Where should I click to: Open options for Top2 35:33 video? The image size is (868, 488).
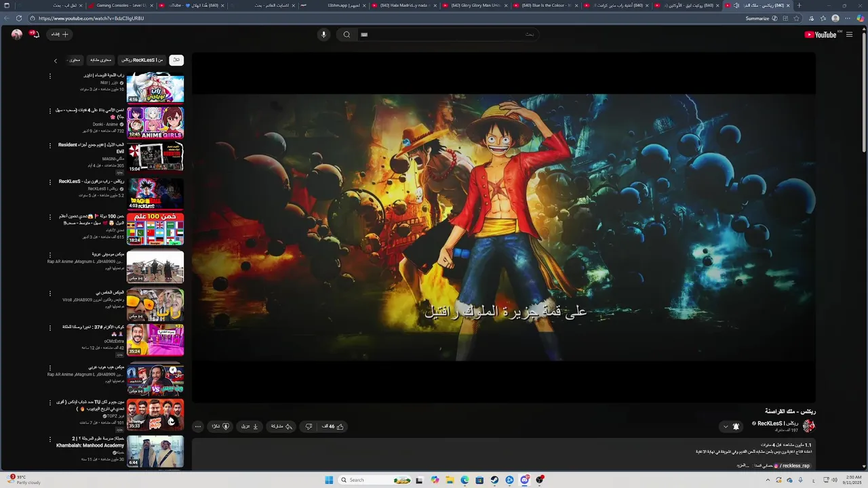(50, 403)
